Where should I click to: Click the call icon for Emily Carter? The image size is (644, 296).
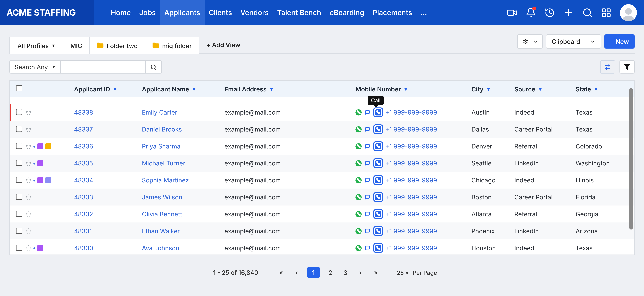378,112
